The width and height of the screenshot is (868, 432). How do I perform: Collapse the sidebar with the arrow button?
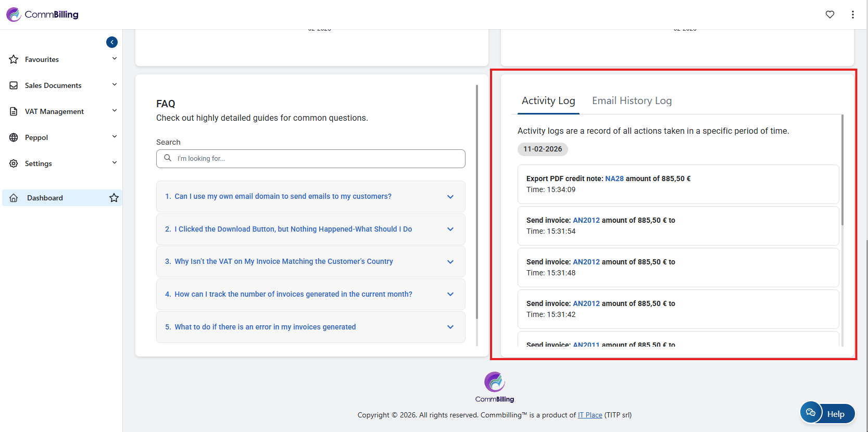point(112,42)
